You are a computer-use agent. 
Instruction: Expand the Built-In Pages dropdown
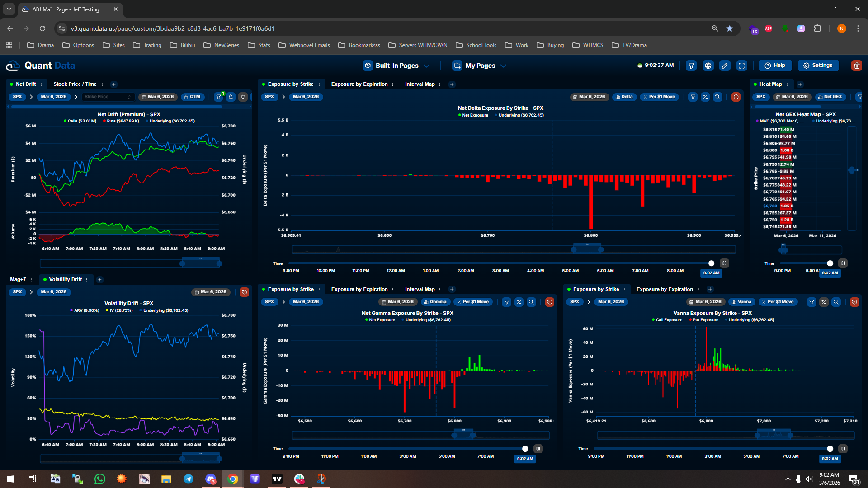[396, 66]
